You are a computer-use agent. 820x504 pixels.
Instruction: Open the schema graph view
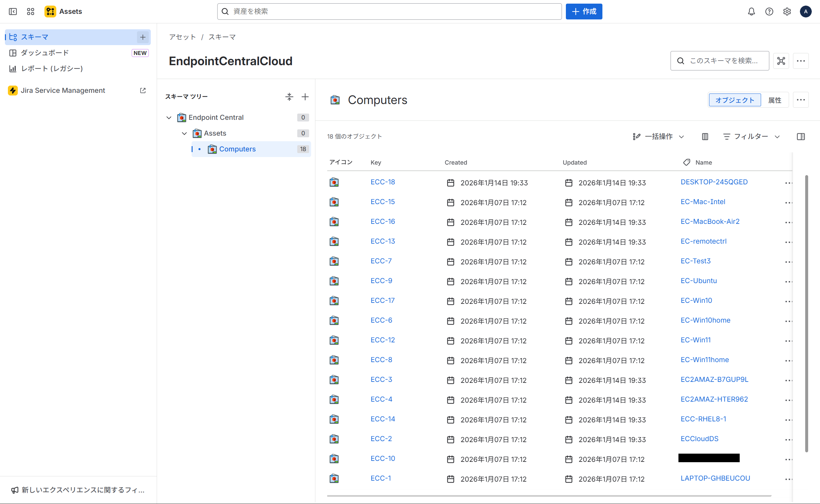[781, 61]
